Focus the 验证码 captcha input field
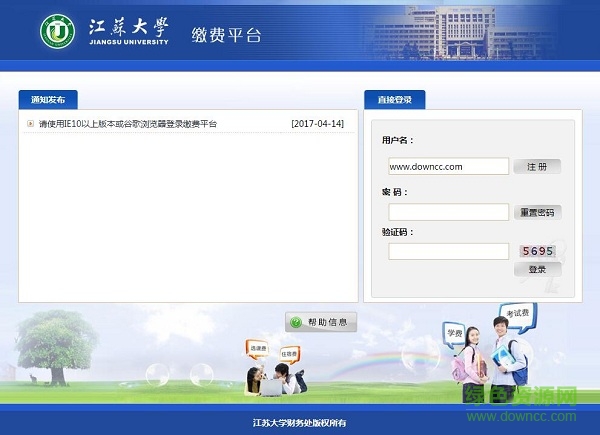This screenshot has width=600, height=435. pyautogui.click(x=448, y=251)
